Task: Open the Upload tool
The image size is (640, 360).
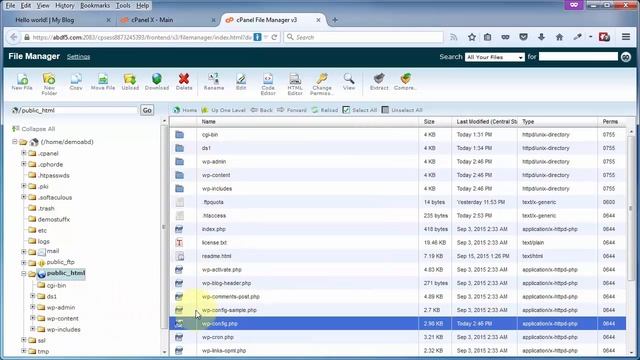Action: [x=130, y=82]
